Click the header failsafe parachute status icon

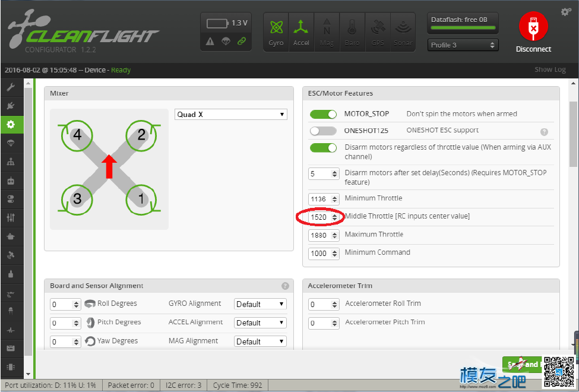226,42
